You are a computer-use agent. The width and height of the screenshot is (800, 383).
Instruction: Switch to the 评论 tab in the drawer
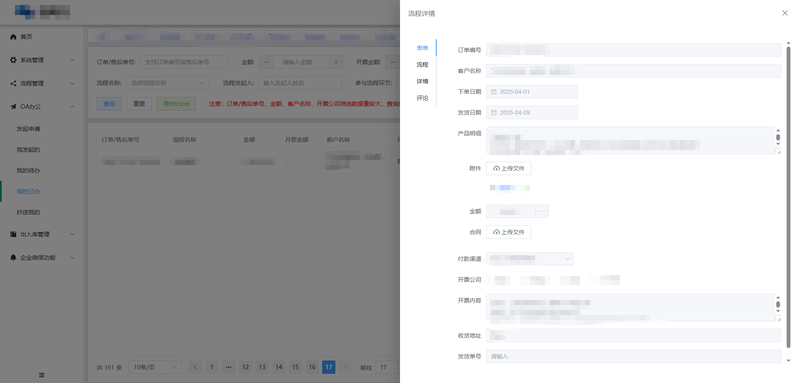coord(422,98)
